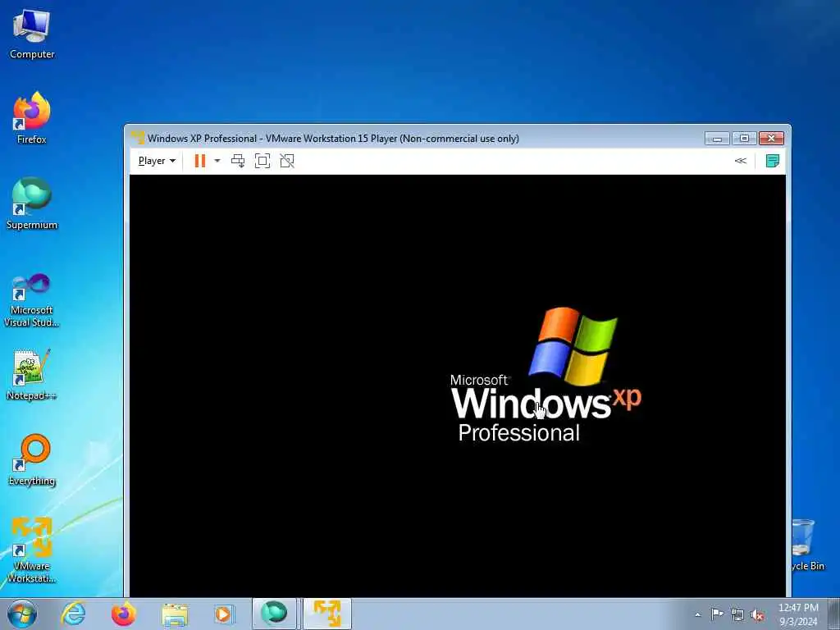Pause the virtual machine with orange pause button

(200, 161)
